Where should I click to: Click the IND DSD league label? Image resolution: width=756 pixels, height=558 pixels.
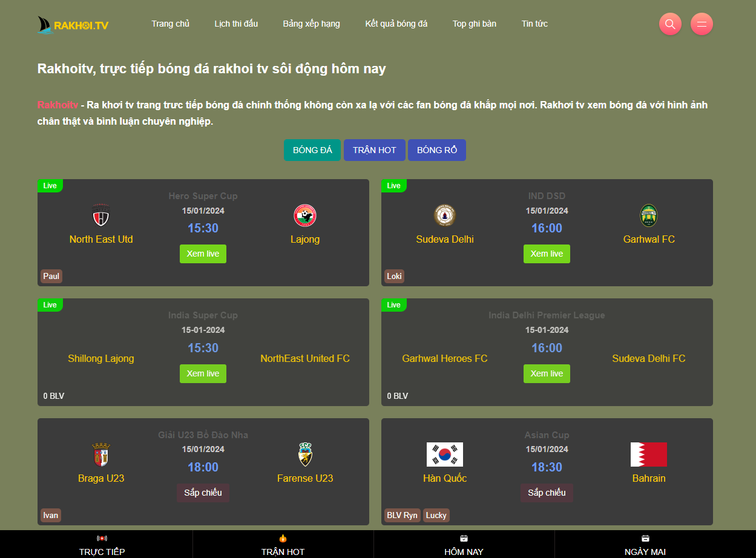[x=547, y=196]
